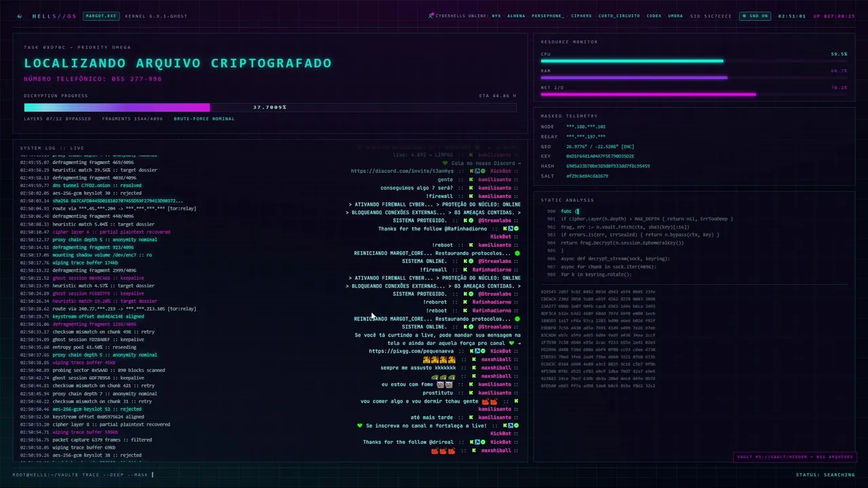Viewport: 868px width, 488px height.
Task: Click the decryption progress bar
Action: tap(270, 107)
